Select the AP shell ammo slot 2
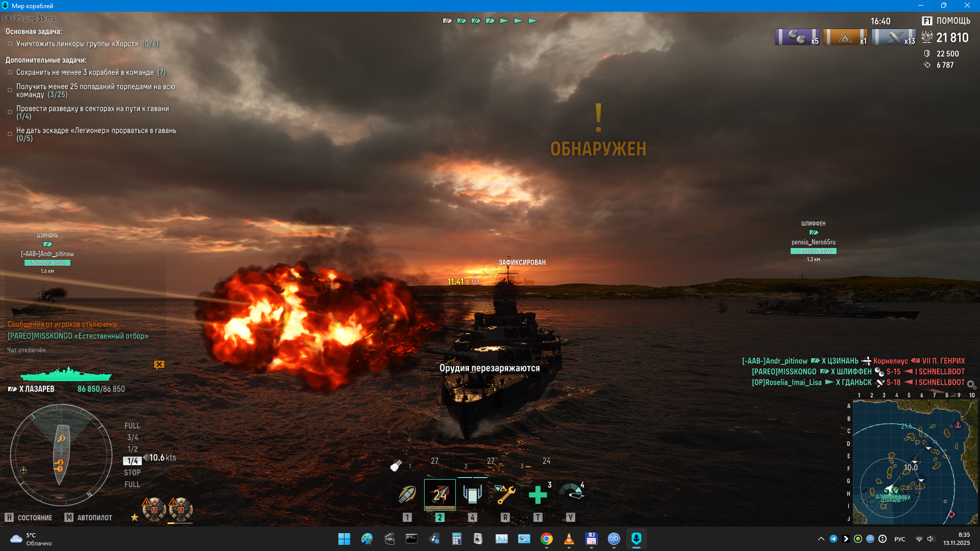The height and width of the screenshot is (551, 980). tap(439, 494)
